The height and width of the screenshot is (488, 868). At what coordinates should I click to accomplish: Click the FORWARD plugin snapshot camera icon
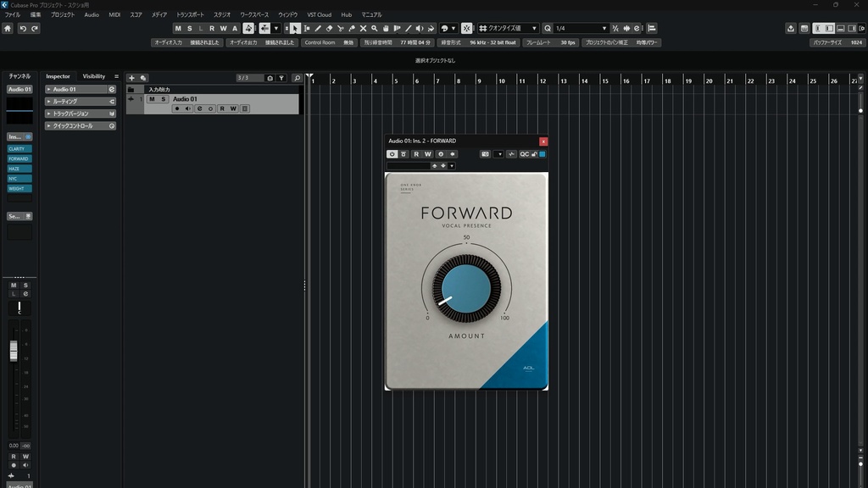click(485, 154)
